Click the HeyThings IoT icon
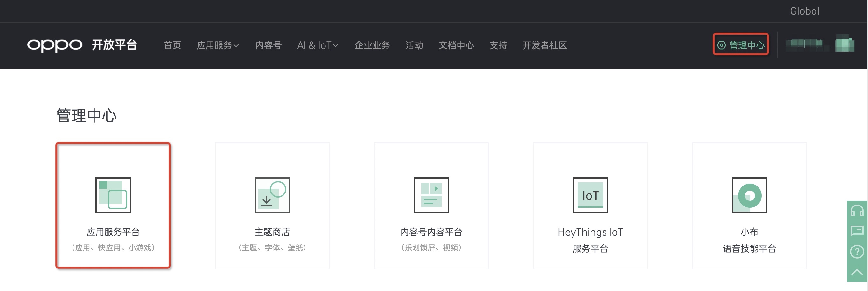The image size is (868, 291). (590, 195)
